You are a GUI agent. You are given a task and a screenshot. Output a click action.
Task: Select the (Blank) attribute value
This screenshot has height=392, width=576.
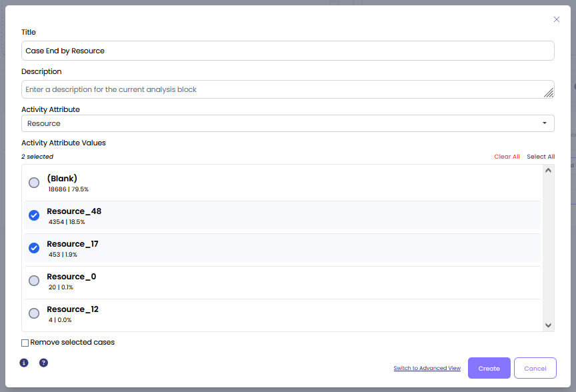click(34, 183)
